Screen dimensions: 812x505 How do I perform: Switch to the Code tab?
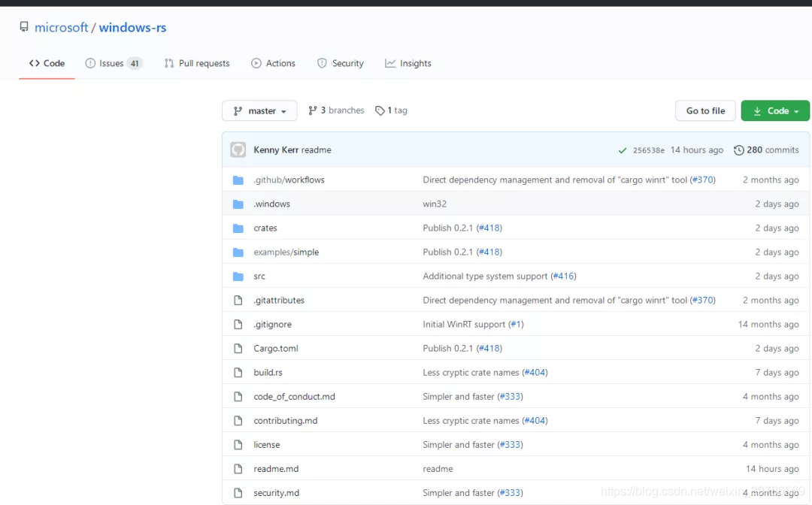pyautogui.click(x=47, y=63)
